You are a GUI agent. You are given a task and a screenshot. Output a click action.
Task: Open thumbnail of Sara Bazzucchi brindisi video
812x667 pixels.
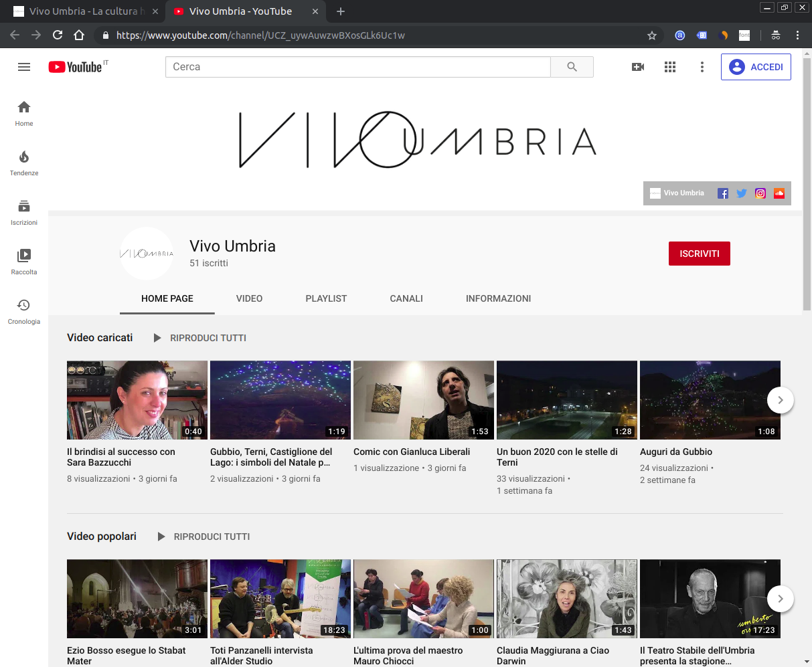tap(137, 400)
